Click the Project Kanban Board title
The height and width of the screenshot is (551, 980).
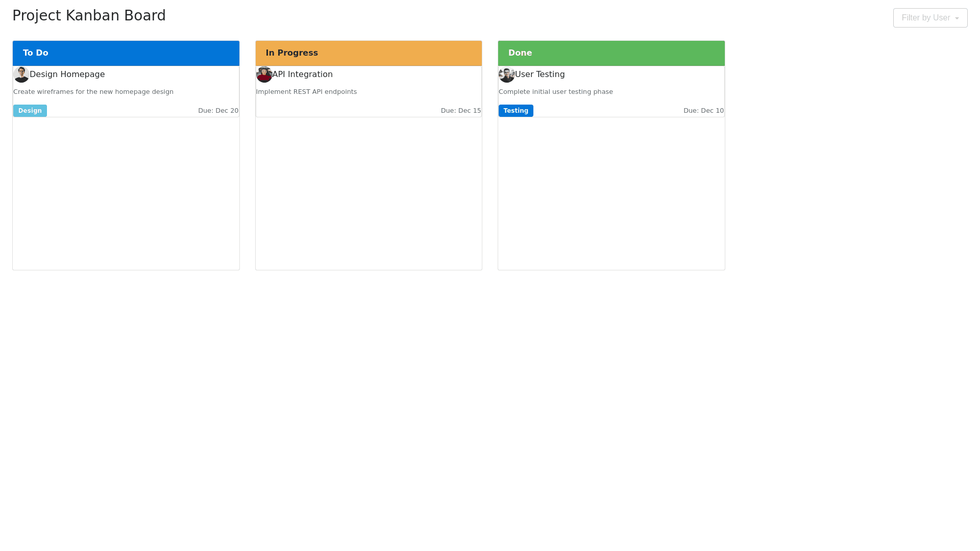pyautogui.click(x=89, y=15)
